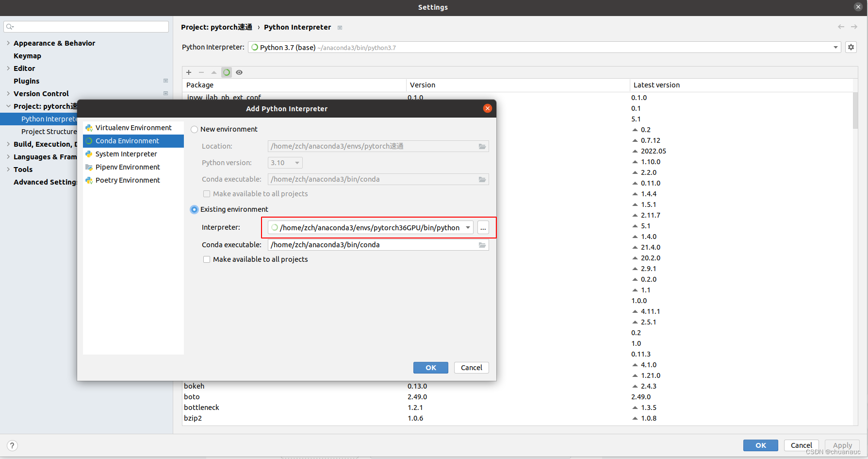868x459 pixels.
Task: Expand the Version Control tree node
Action: pyautogui.click(x=8, y=93)
